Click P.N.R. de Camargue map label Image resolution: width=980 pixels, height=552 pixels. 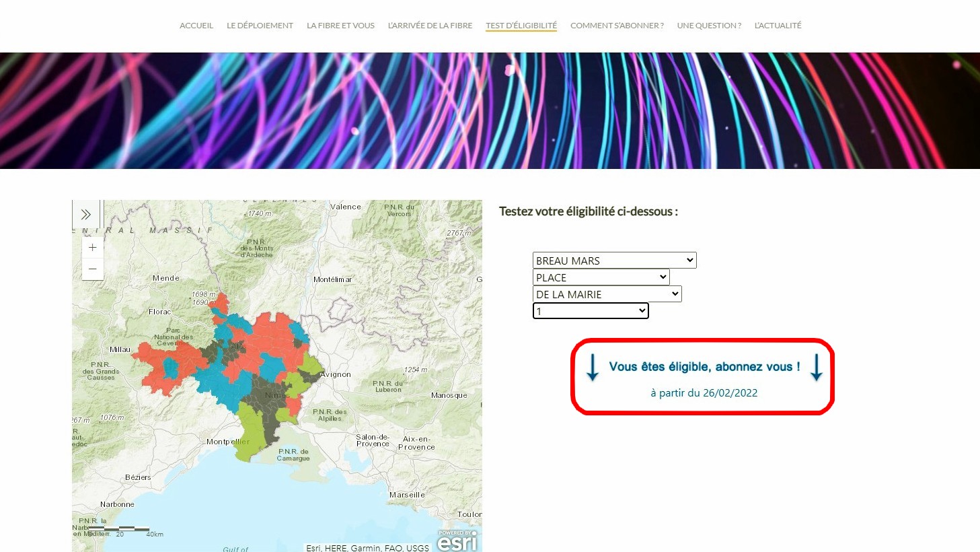click(x=293, y=455)
